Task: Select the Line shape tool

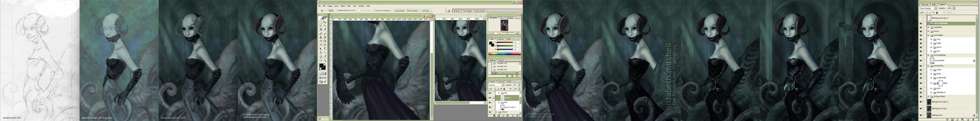Action: point(325,52)
